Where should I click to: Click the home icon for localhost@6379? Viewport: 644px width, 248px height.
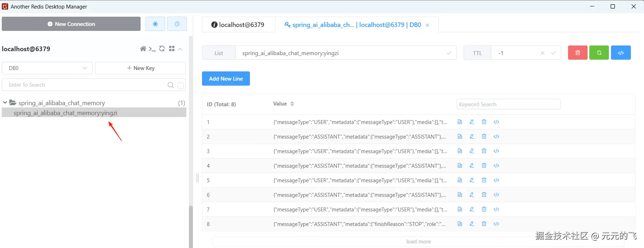click(143, 49)
